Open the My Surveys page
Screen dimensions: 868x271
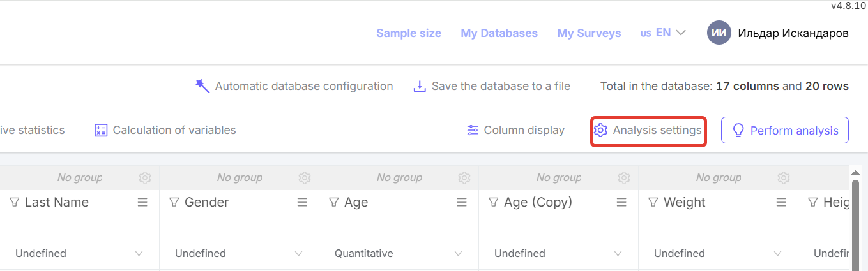pos(589,33)
